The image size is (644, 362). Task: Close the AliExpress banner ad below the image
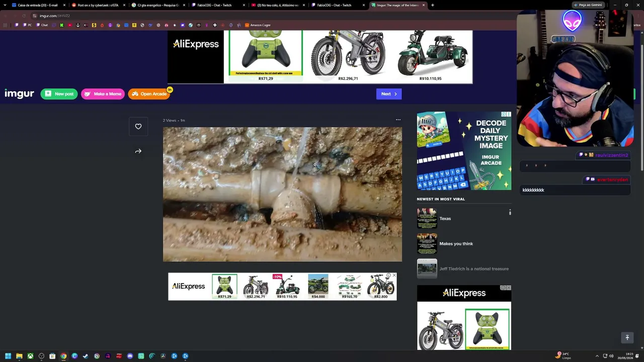tap(394, 276)
